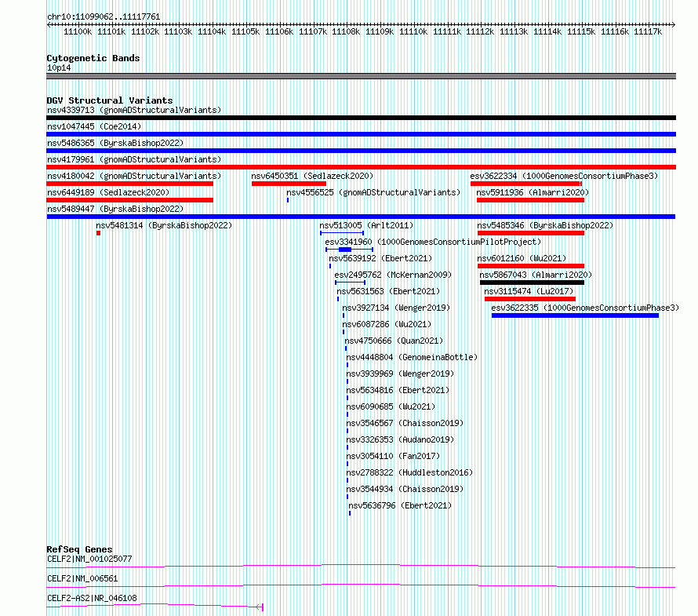Click nsv3546567 (Chaisson2019) label
The image size is (698, 616).
[x=405, y=423]
